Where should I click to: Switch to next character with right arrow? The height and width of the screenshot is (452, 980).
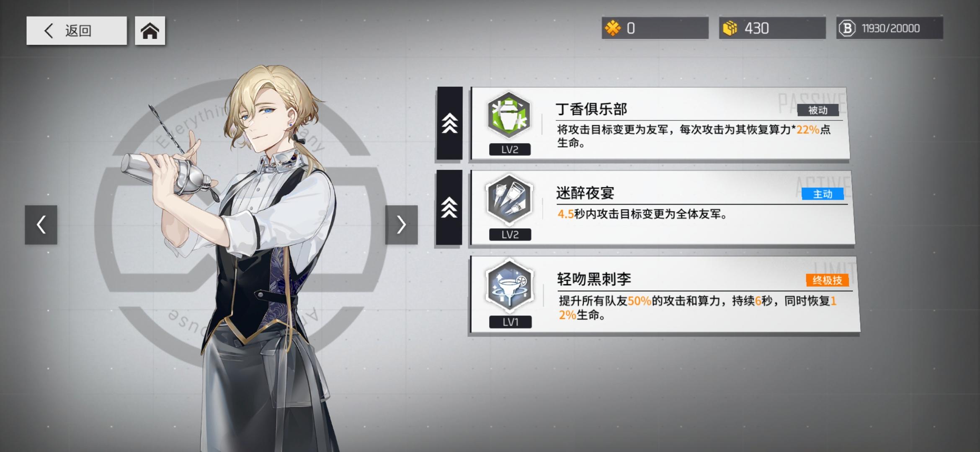[401, 225]
